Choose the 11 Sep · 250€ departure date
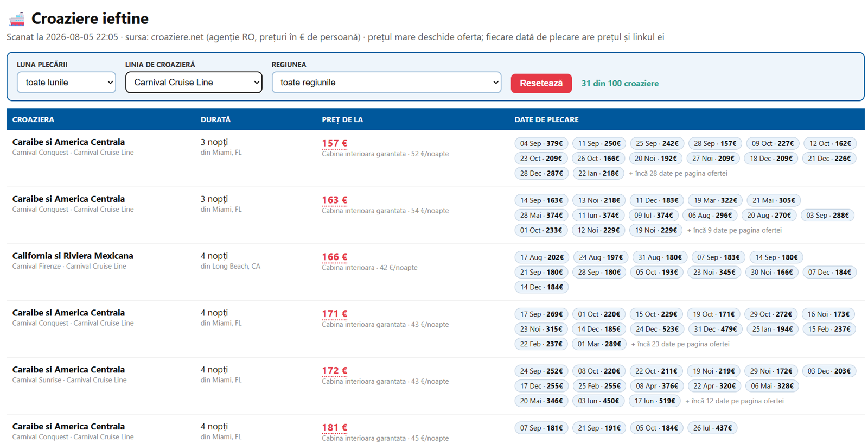The width and height of the screenshot is (868, 443). tap(599, 143)
